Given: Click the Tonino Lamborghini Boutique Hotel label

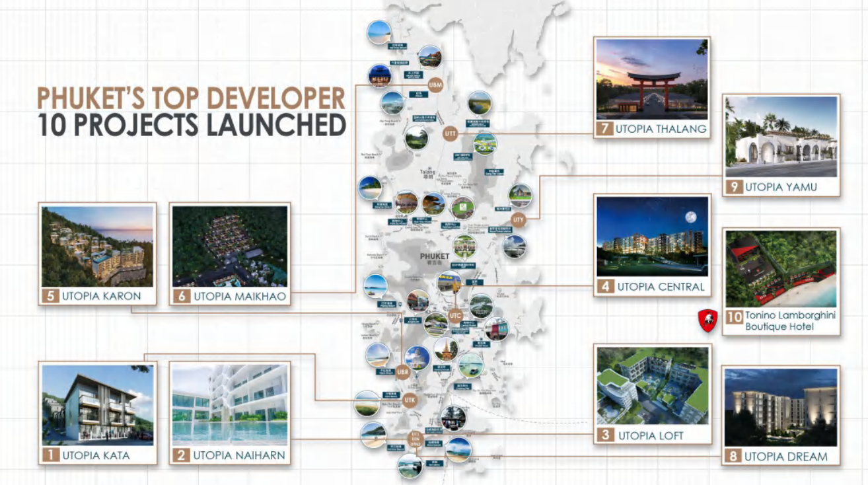Looking at the screenshot, I should pos(791,321).
